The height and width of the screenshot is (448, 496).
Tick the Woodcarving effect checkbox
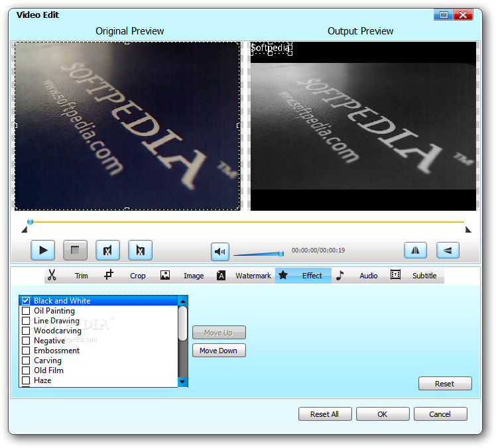(26, 331)
